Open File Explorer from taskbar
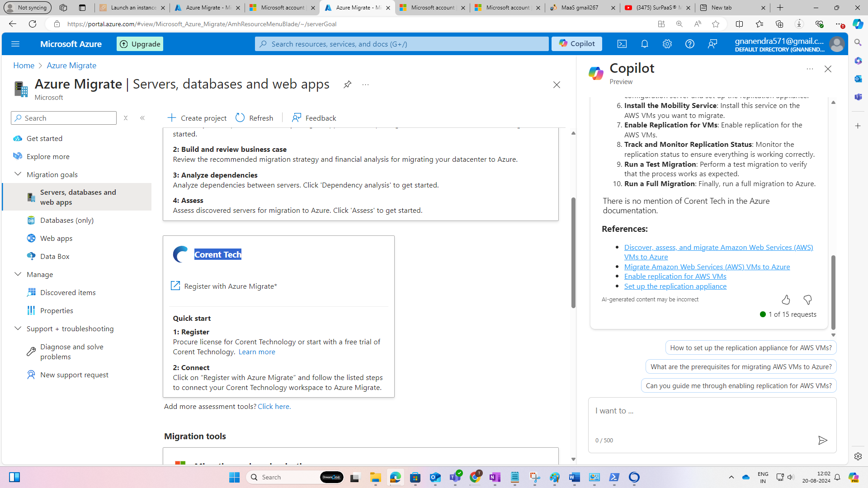 click(x=375, y=477)
